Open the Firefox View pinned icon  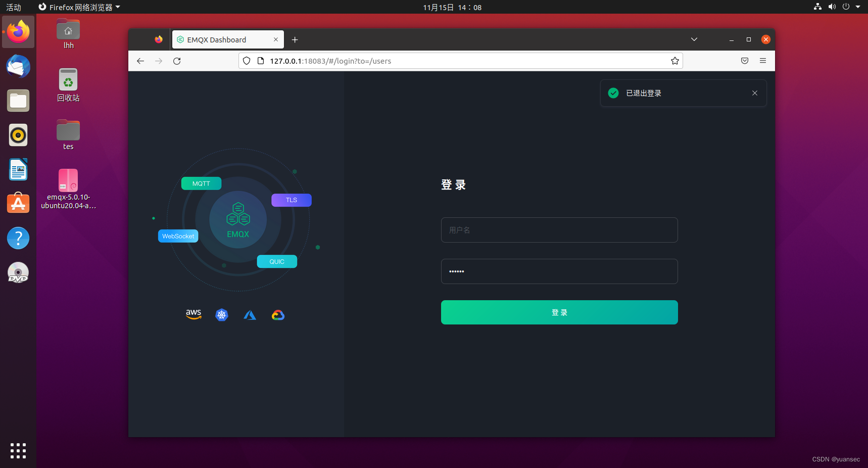click(159, 39)
